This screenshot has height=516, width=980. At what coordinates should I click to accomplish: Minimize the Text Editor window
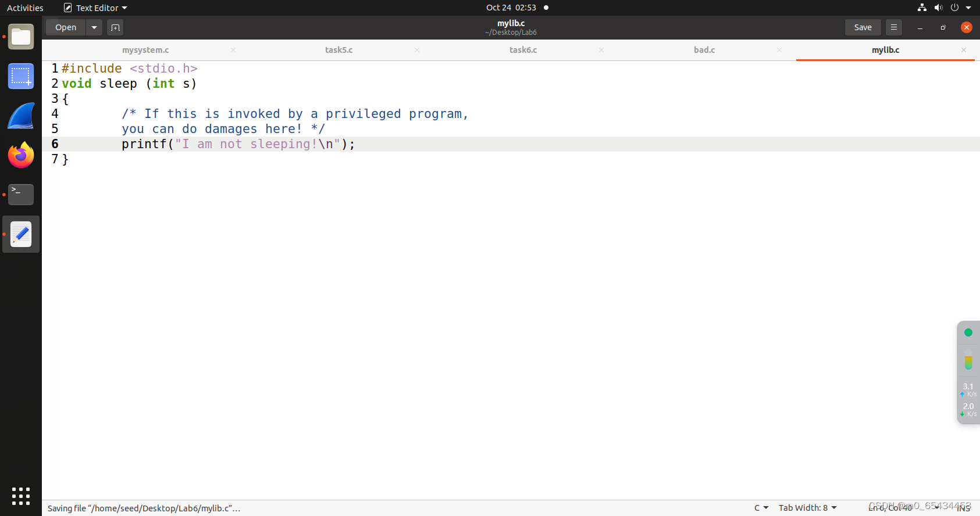point(920,27)
